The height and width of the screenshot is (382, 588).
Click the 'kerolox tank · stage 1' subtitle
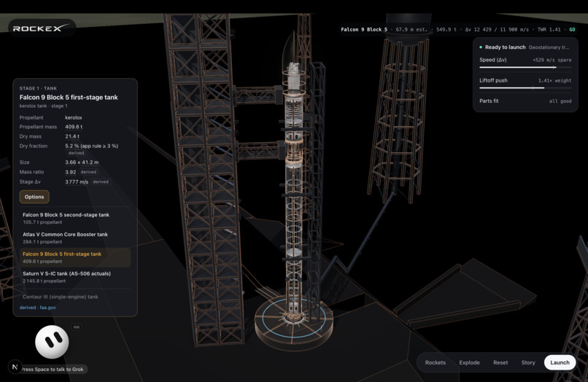[x=44, y=106]
